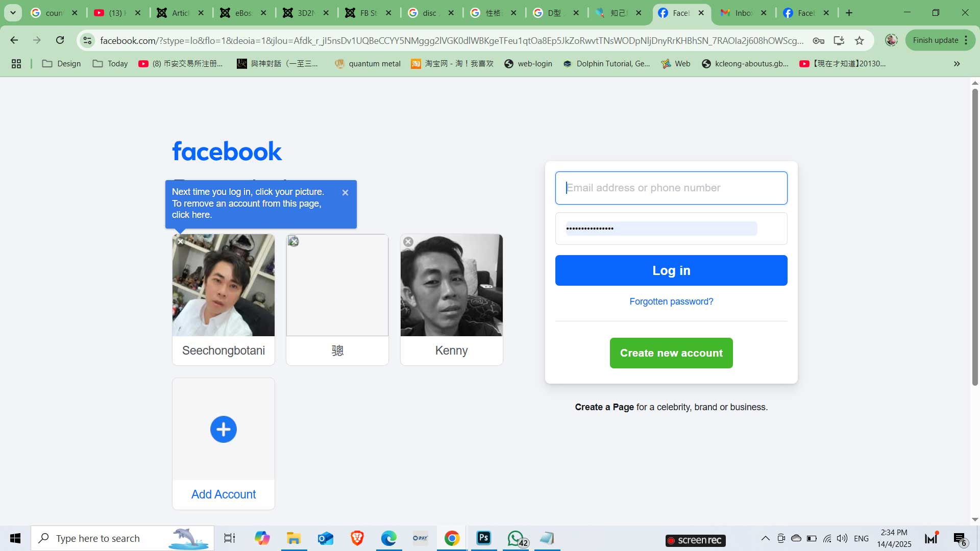Click Create new account button
This screenshot has width=980, height=551.
tap(671, 353)
